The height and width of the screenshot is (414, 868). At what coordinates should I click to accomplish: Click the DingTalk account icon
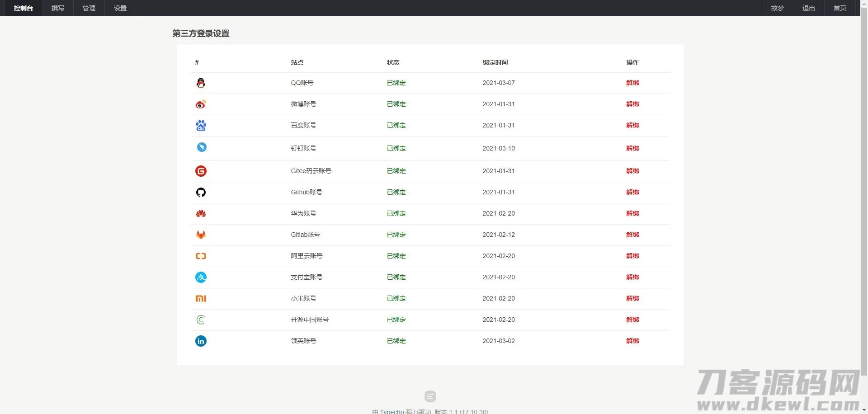pyautogui.click(x=202, y=147)
